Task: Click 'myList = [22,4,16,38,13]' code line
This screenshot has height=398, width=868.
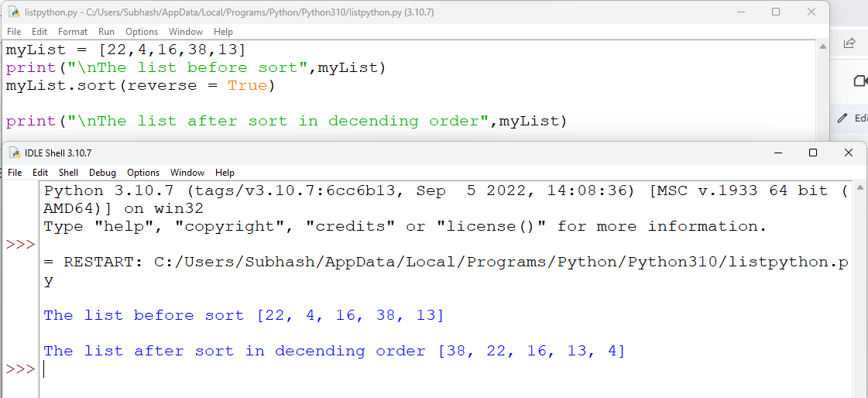Action: pyautogui.click(x=125, y=50)
